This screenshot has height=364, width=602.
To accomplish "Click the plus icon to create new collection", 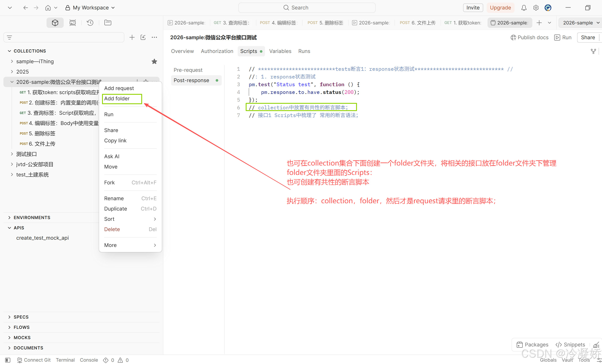I will 132,37.
